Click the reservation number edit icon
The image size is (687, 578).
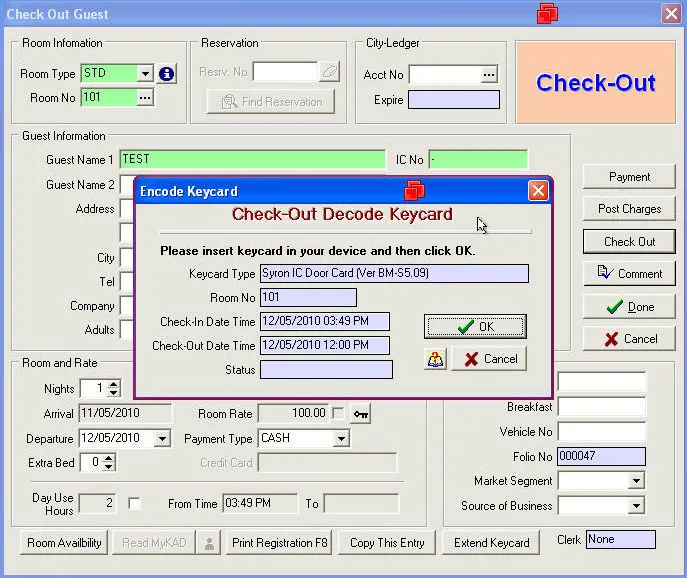coord(329,71)
